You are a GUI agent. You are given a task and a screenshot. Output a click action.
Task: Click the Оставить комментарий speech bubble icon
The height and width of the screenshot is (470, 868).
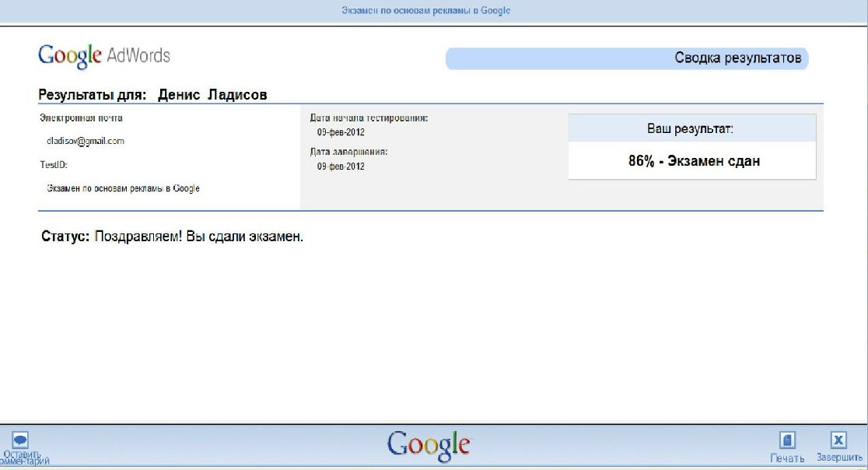pos(21,439)
